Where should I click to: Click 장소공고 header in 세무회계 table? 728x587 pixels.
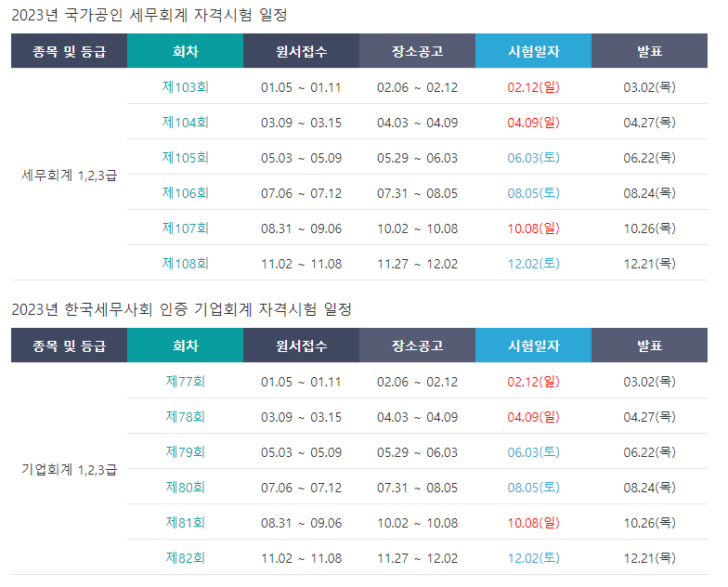418,50
